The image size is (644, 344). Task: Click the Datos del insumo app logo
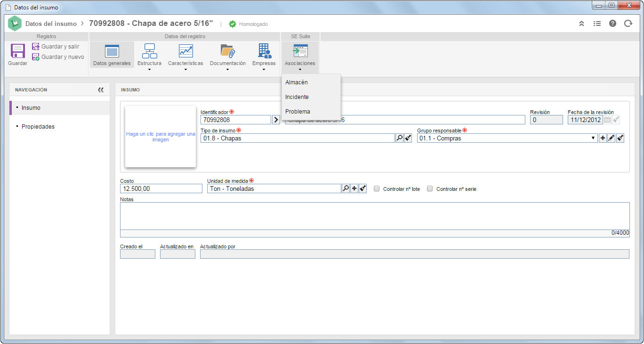pyautogui.click(x=15, y=24)
